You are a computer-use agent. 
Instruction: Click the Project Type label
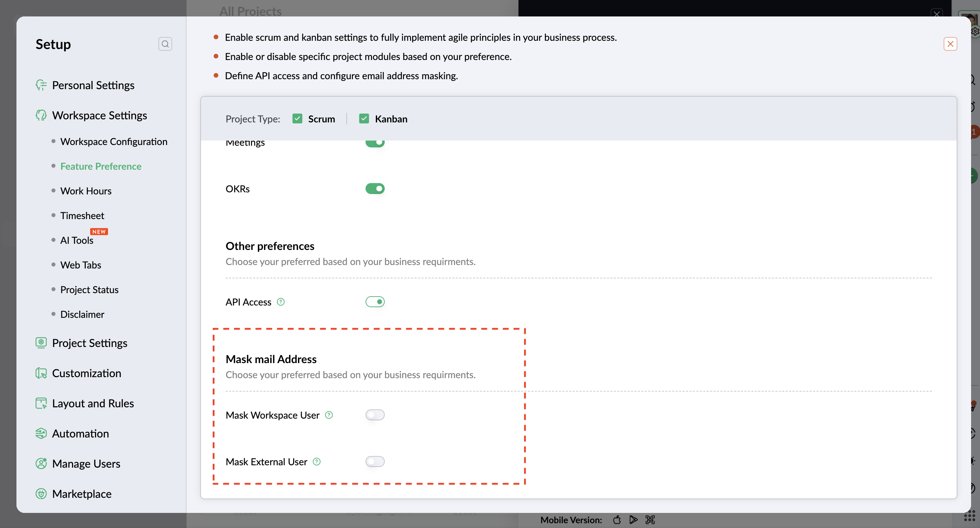253,119
